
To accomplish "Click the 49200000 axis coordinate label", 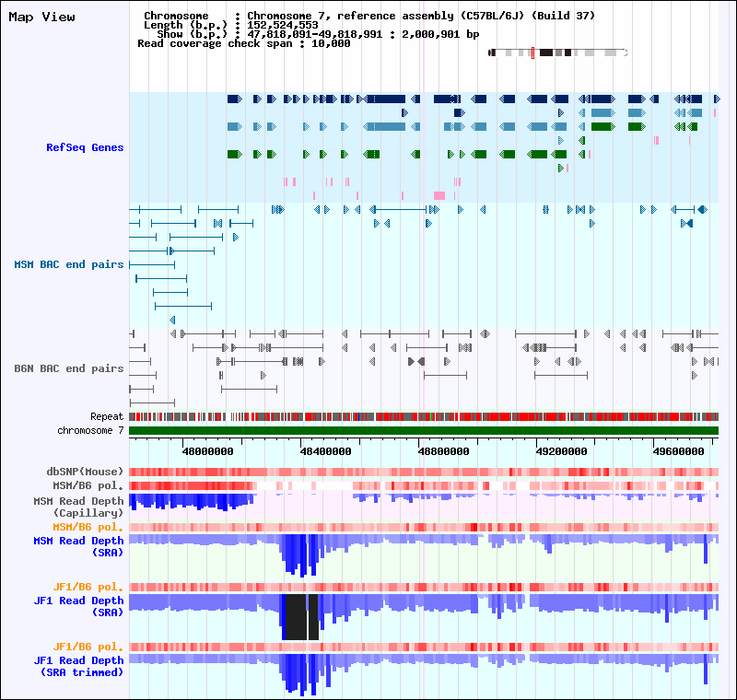I will pos(562,451).
